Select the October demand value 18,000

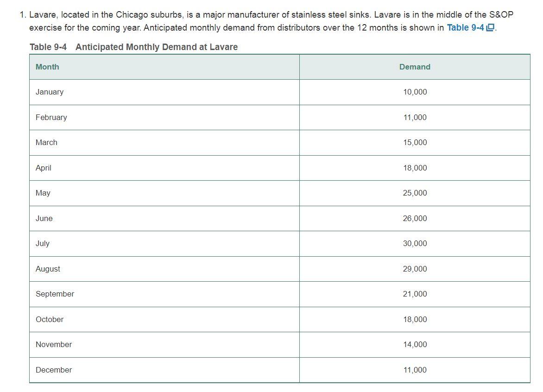click(414, 319)
